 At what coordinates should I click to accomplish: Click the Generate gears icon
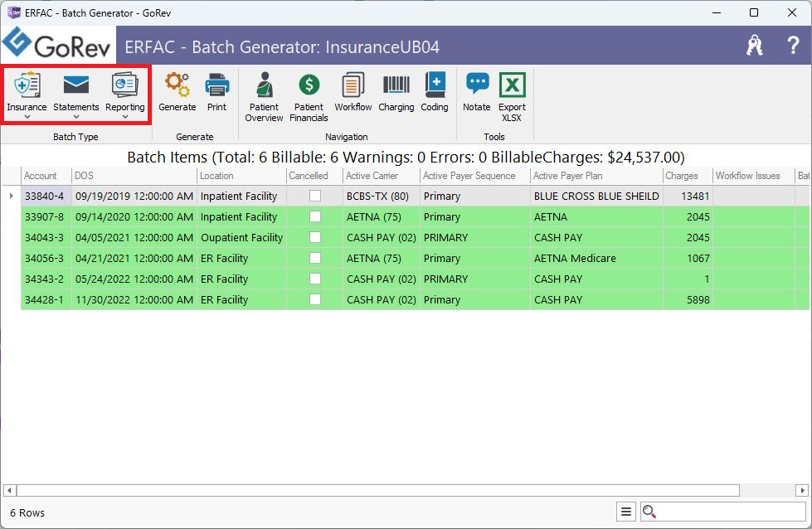click(177, 85)
